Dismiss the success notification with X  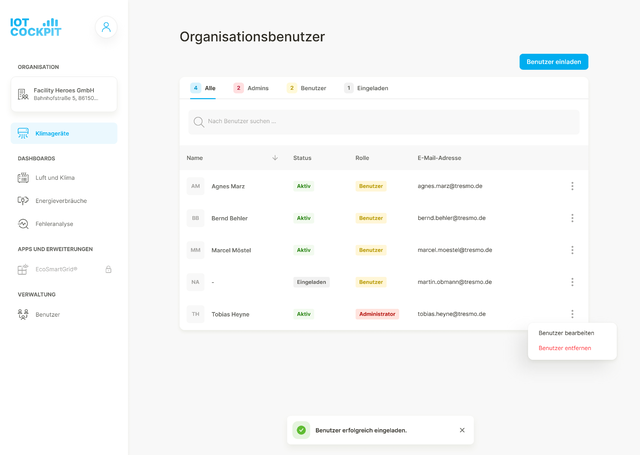click(462, 430)
